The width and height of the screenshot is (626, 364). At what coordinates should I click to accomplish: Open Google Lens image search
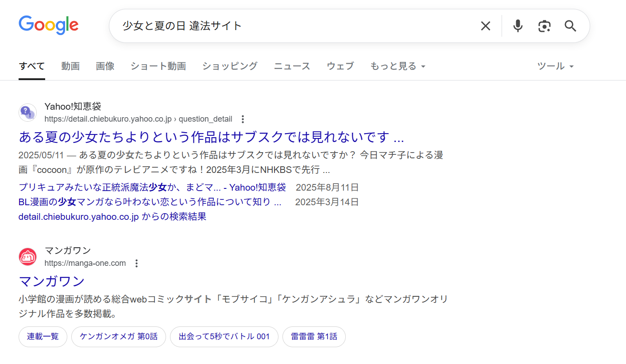544,26
